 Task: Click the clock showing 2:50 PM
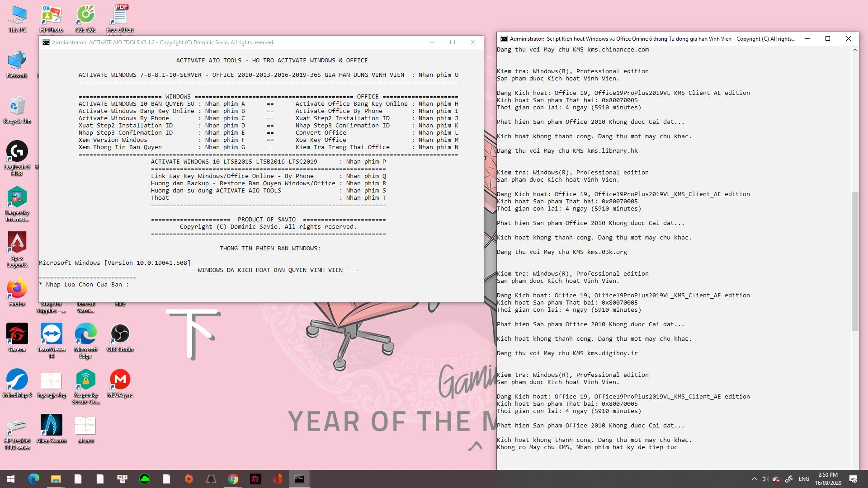(828, 479)
